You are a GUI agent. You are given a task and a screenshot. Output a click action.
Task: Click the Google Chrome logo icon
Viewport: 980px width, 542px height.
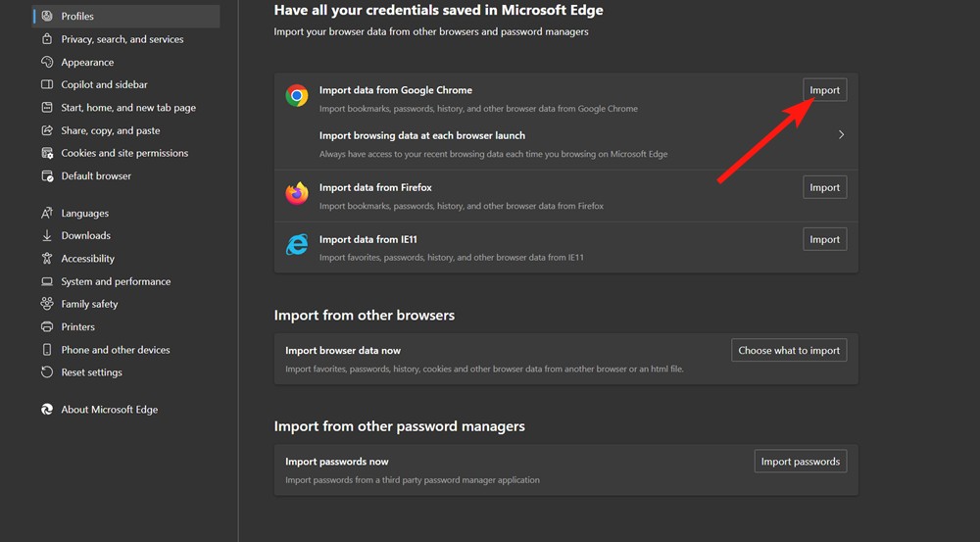(x=297, y=95)
